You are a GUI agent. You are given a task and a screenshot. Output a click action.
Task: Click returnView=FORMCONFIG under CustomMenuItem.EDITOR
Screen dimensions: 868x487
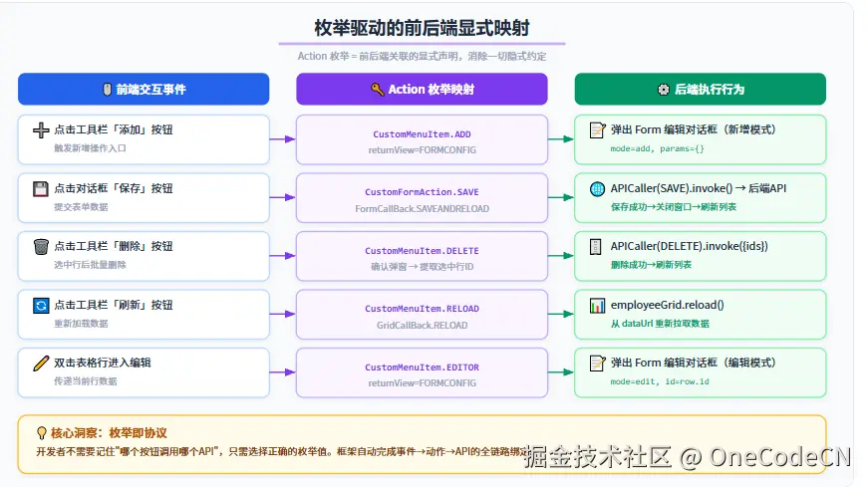click(422, 383)
